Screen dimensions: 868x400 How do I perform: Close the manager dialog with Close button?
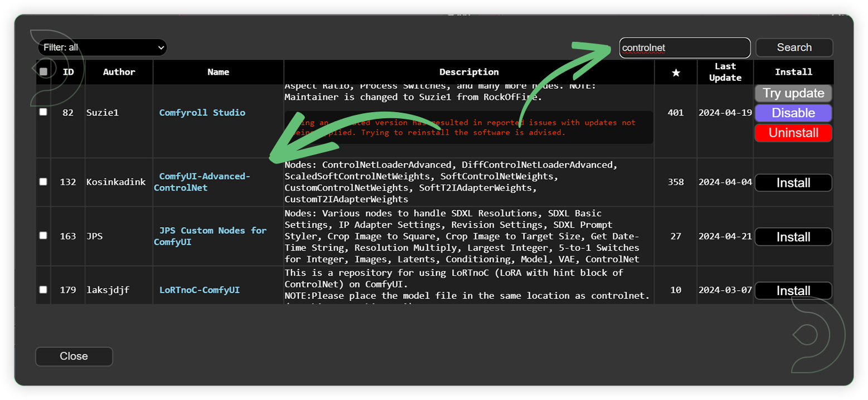coord(74,356)
